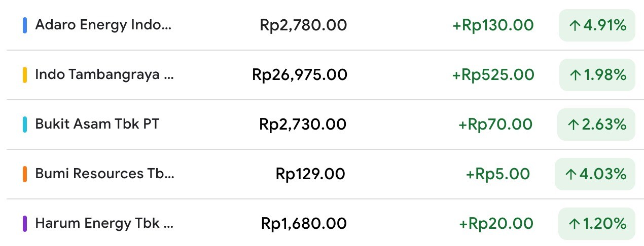The width and height of the screenshot is (644, 246).
Task: Click the 1.20% up-arrow change badge
Action: click(597, 224)
